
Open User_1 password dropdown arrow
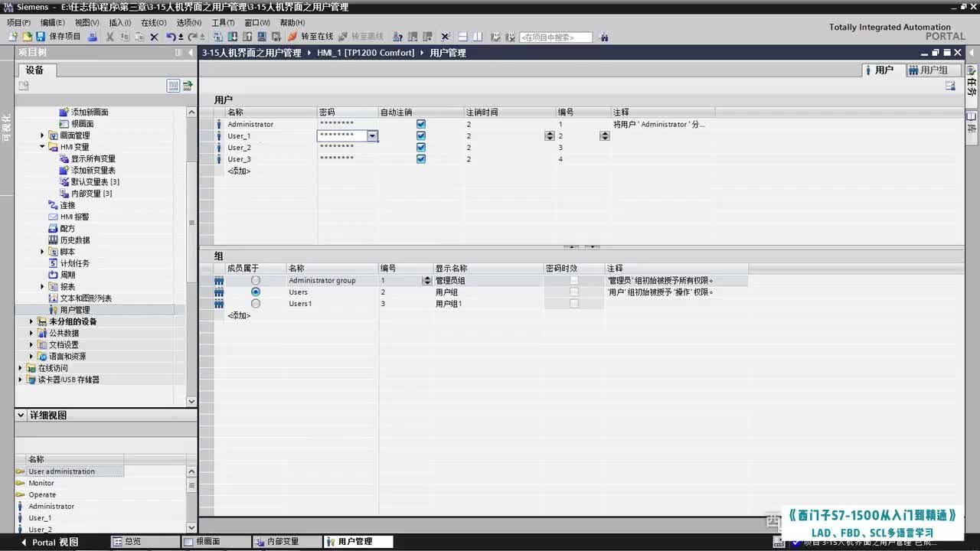point(372,136)
